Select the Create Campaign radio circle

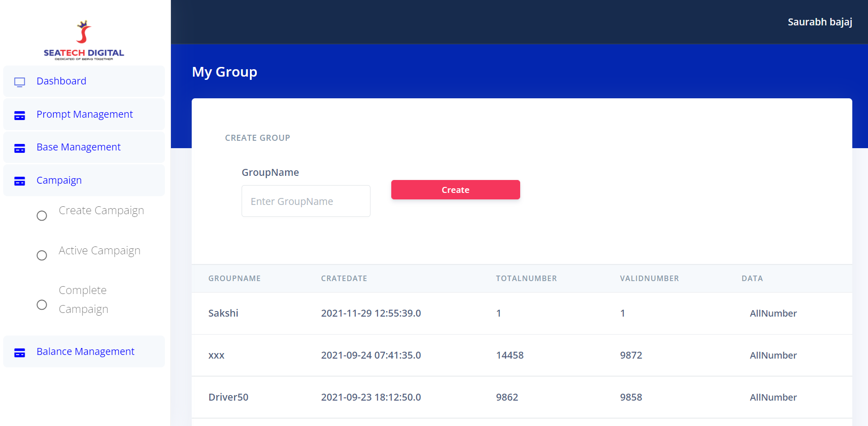click(x=42, y=216)
